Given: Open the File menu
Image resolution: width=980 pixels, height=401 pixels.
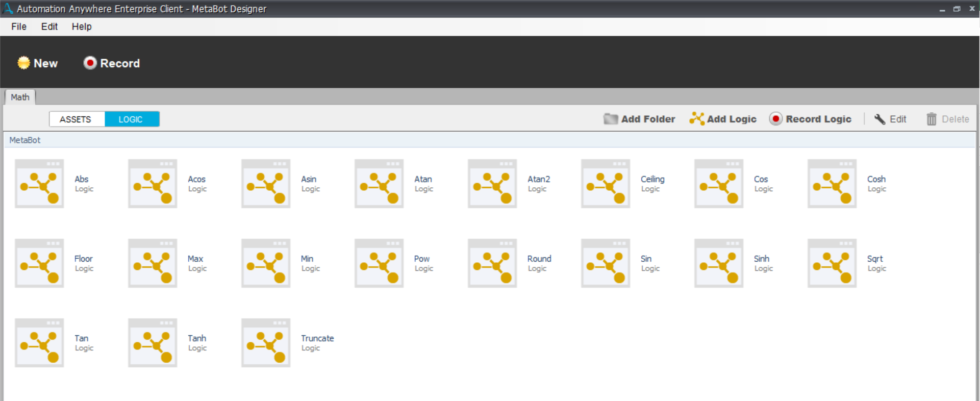Looking at the screenshot, I should tap(19, 27).
